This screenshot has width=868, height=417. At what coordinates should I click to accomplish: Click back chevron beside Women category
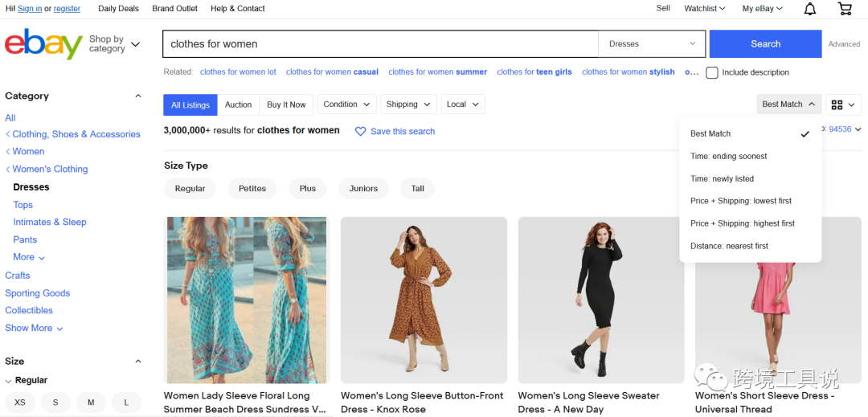tap(8, 152)
